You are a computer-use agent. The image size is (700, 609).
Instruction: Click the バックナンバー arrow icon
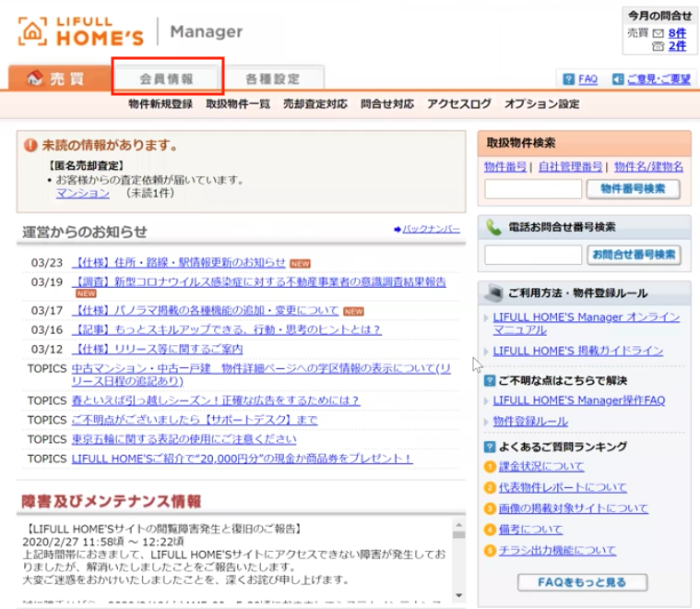point(397,229)
